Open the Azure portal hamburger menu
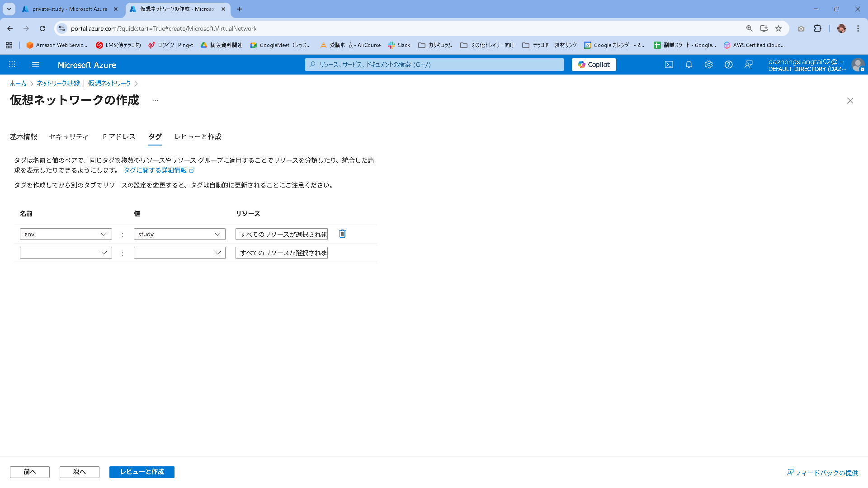 pos(36,65)
